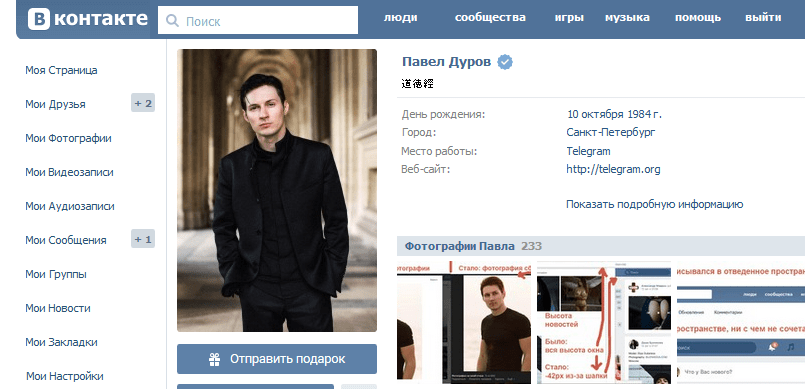Click the Веб-сайт label

tap(426, 169)
